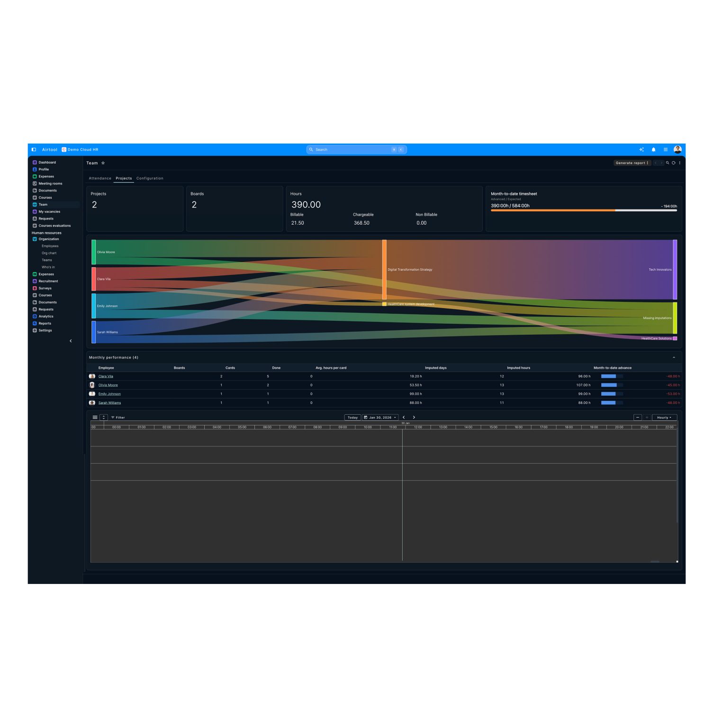This screenshot has width=714, height=728.
Task: Open the user profile avatar
Action: point(678,150)
